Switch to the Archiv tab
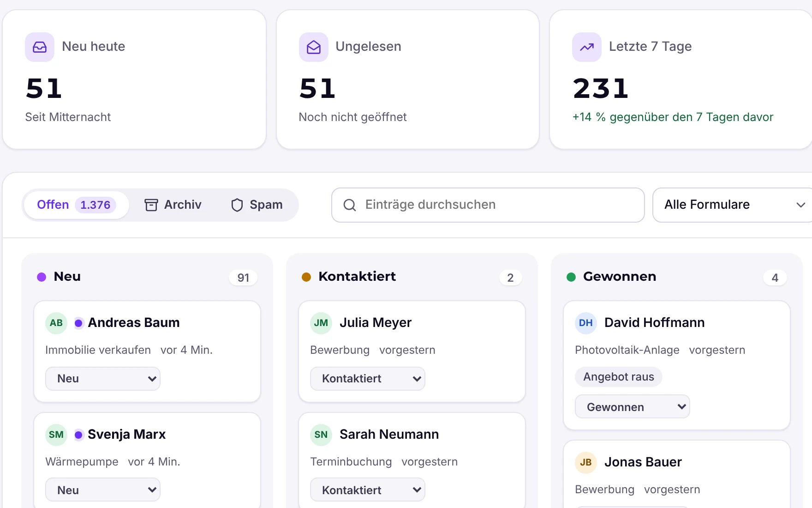Image resolution: width=812 pixels, height=508 pixels. [173, 205]
